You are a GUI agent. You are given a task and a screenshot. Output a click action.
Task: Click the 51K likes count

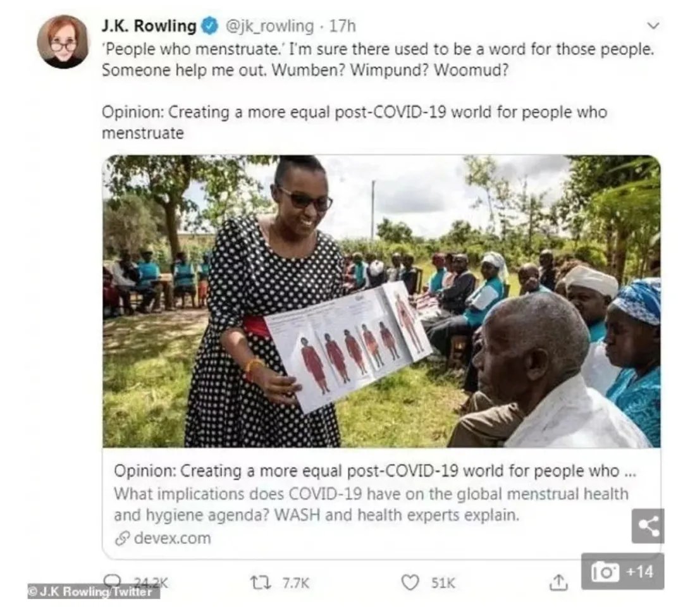443,583
